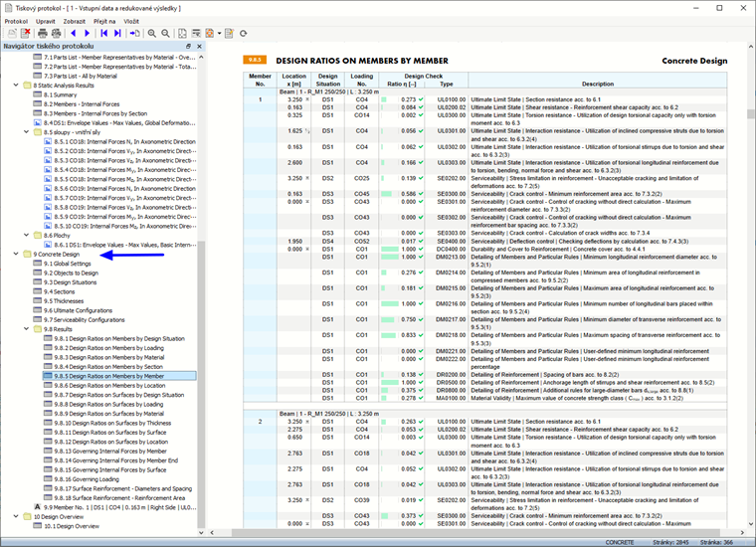Zoom out with the minus magnifier

[165, 33]
